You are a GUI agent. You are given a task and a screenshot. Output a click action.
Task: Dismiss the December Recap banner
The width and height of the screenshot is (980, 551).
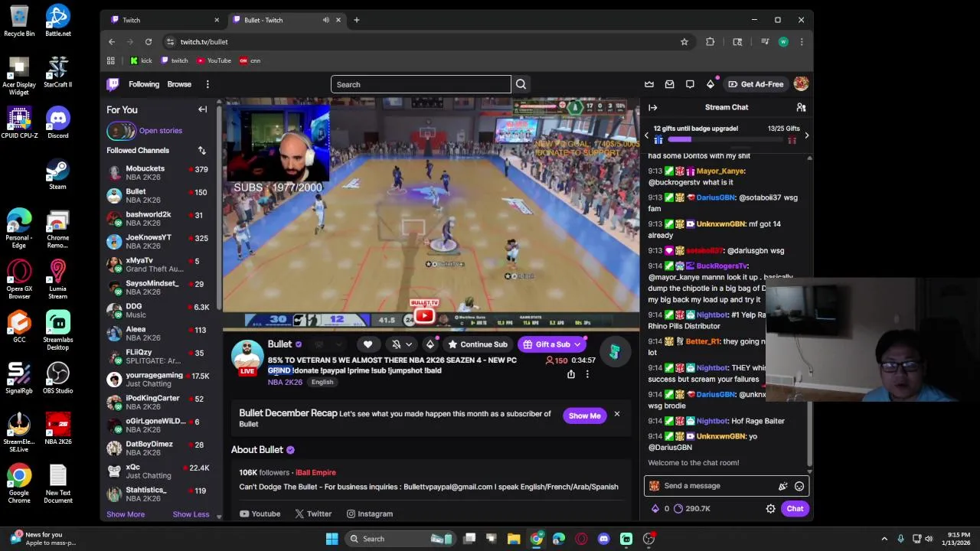click(616, 415)
